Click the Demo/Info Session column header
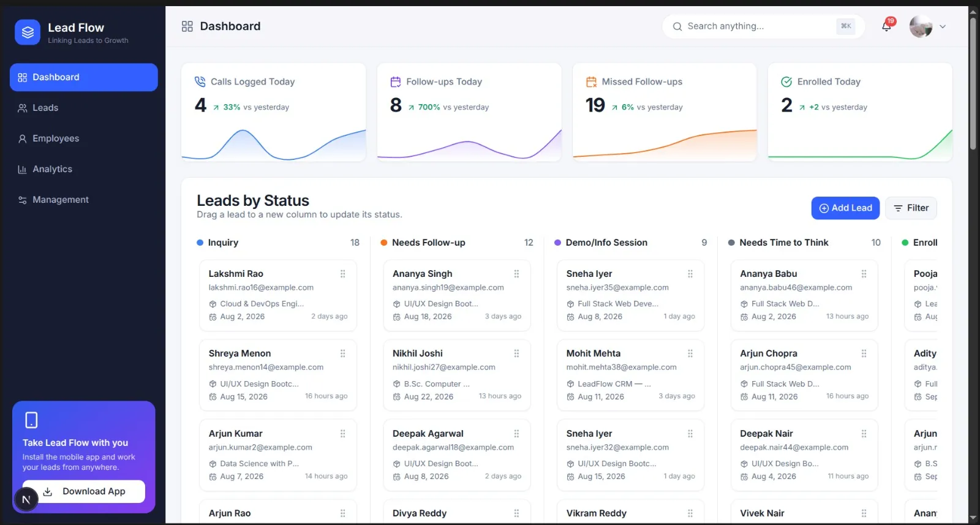This screenshot has width=980, height=525. tap(630, 243)
